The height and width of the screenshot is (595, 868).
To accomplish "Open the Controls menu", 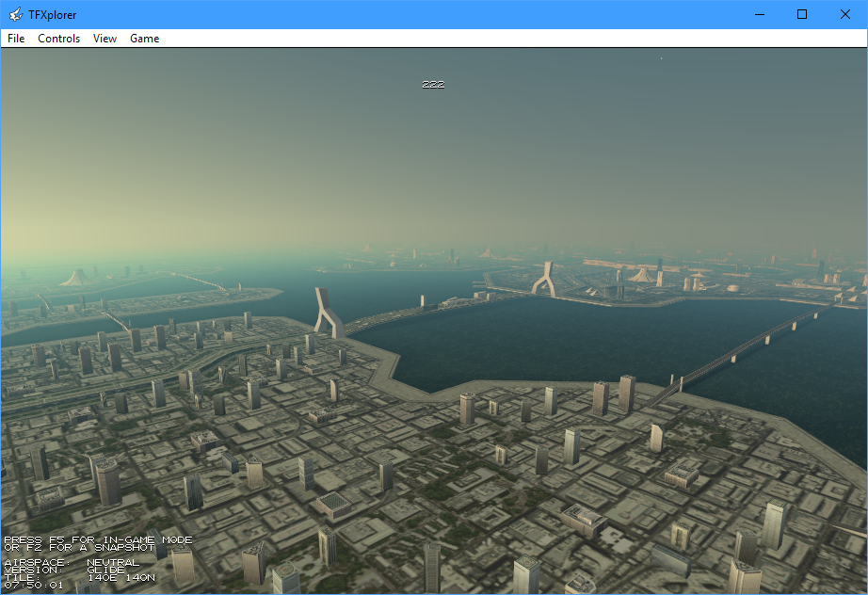I will click(x=59, y=39).
